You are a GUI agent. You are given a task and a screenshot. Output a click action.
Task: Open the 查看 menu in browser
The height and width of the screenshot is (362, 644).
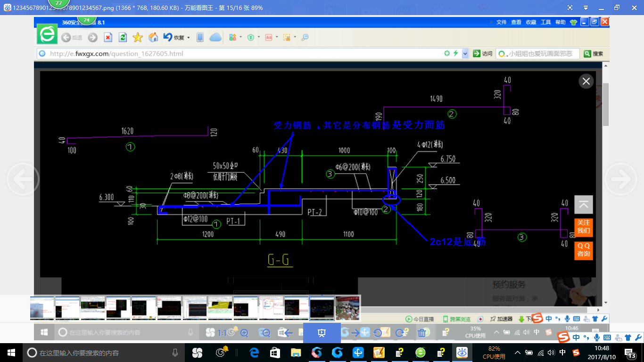click(x=516, y=22)
